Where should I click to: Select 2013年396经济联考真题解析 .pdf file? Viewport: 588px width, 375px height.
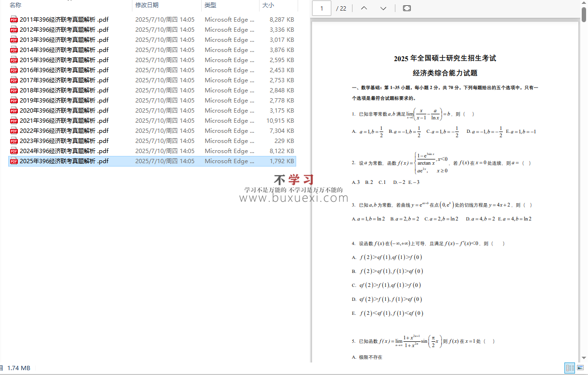point(64,40)
